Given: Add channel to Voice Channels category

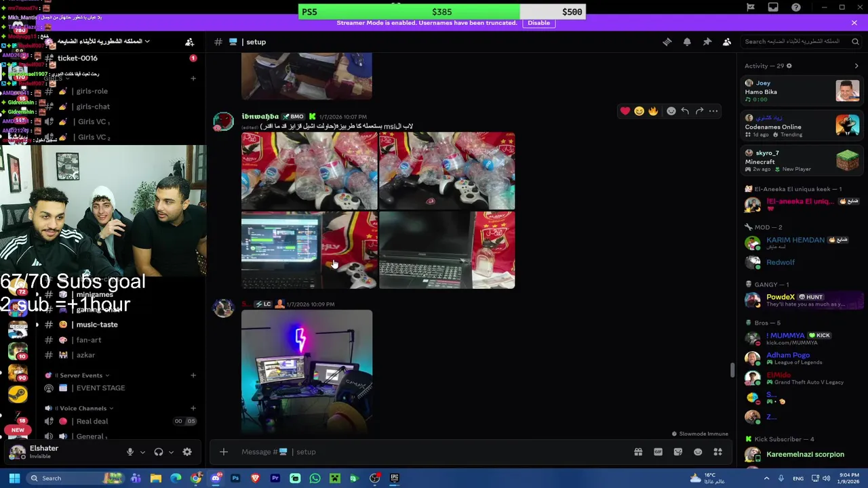Looking at the screenshot, I should tap(193, 408).
